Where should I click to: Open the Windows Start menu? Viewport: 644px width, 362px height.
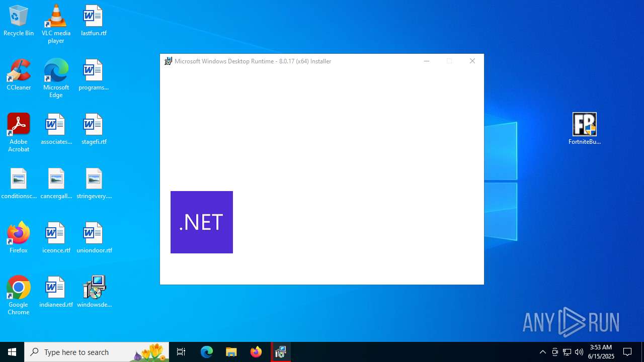pyautogui.click(x=12, y=352)
